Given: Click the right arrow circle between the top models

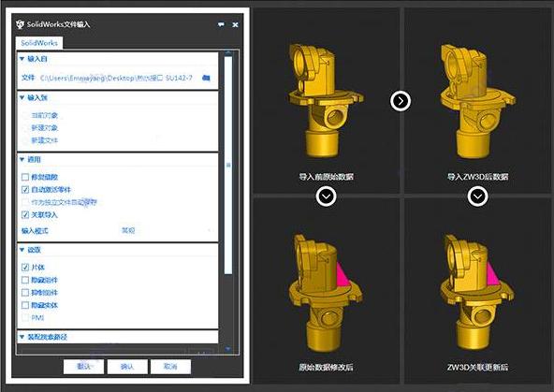Looking at the screenshot, I should tap(401, 101).
